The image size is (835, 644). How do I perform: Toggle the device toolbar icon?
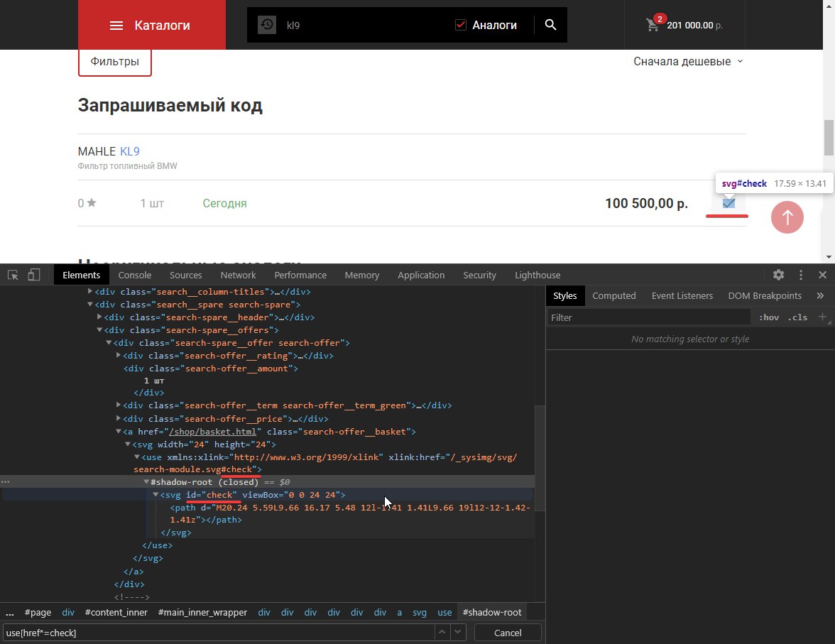tap(33, 275)
